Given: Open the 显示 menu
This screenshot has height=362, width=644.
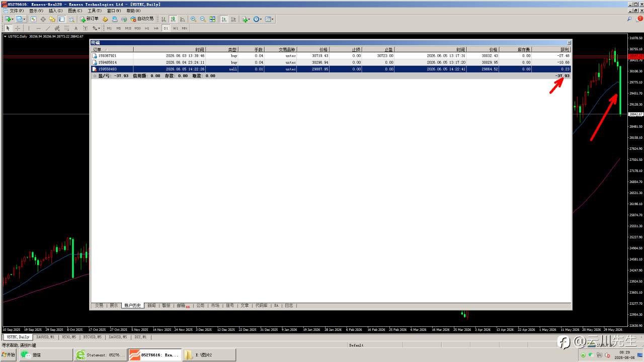Looking at the screenshot, I should pyautogui.click(x=36, y=11).
